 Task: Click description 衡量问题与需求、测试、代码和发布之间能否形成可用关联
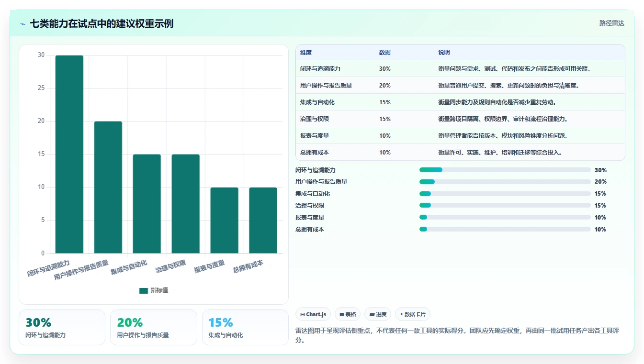pos(514,69)
